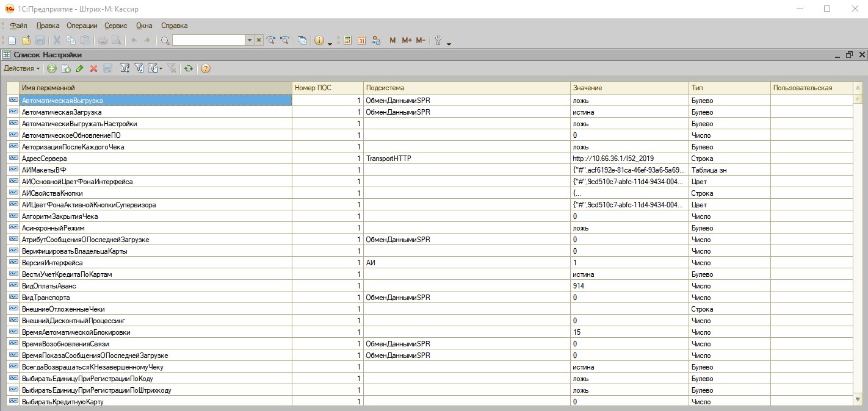Viewport: 868px width, 411px height.
Task: Select the АсинхронныйРежим row
Action: pyautogui.click(x=431, y=228)
